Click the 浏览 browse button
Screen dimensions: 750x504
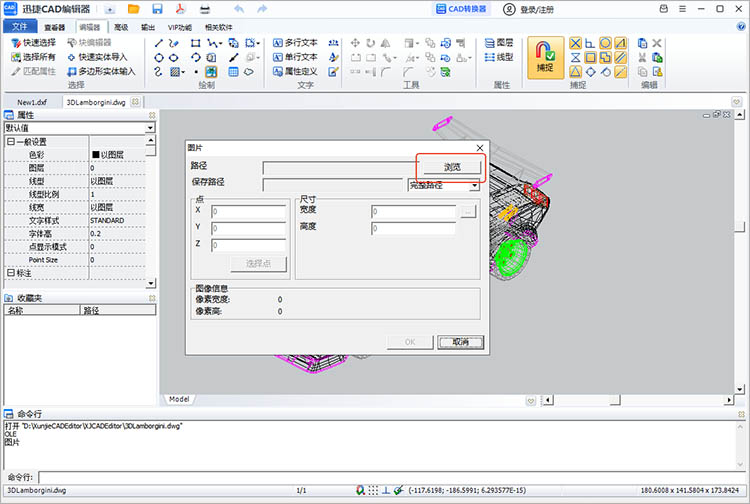pyautogui.click(x=452, y=167)
